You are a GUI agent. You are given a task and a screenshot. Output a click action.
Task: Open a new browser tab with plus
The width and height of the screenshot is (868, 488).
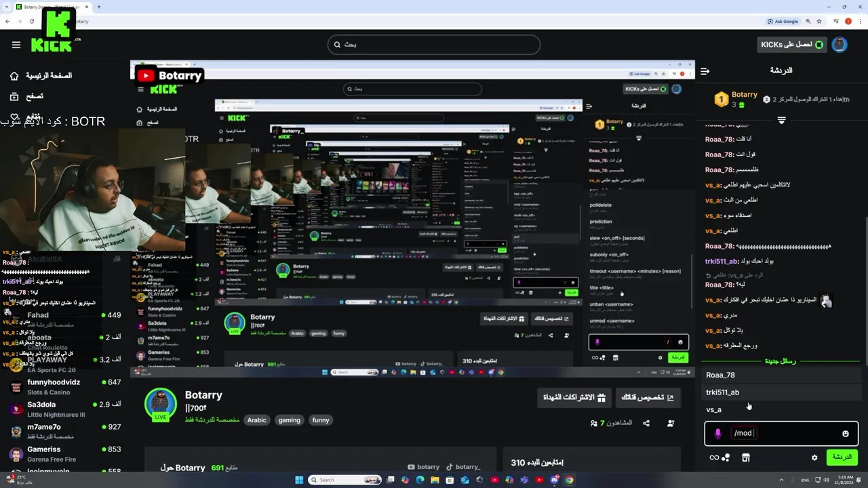click(x=99, y=7)
